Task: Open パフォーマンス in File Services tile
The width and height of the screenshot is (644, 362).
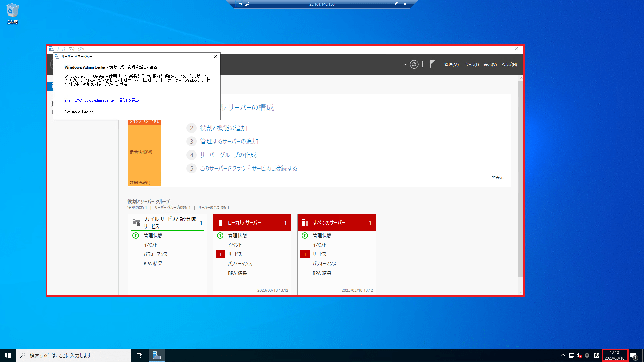Action: [155, 254]
